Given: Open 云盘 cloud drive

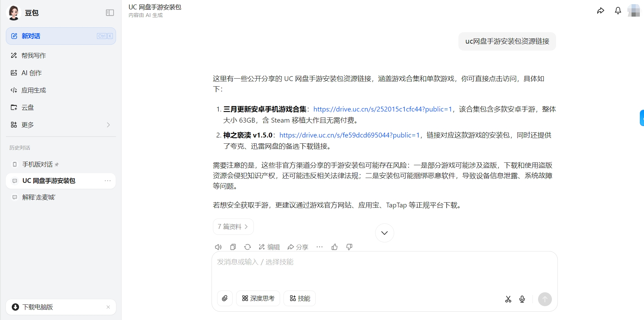Looking at the screenshot, I should (61, 107).
